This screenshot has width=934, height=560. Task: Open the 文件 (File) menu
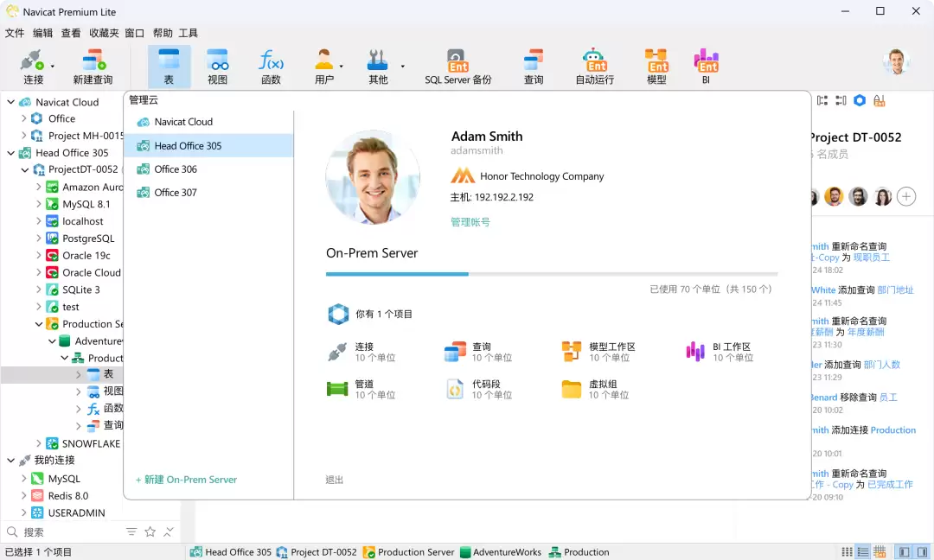point(15,33)
